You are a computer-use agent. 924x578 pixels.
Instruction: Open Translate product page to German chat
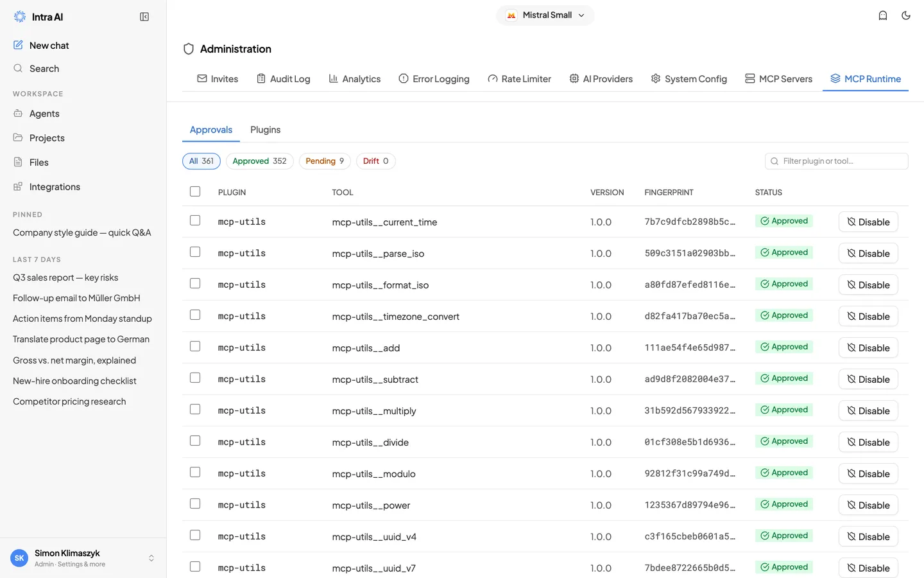coord(81,339)
